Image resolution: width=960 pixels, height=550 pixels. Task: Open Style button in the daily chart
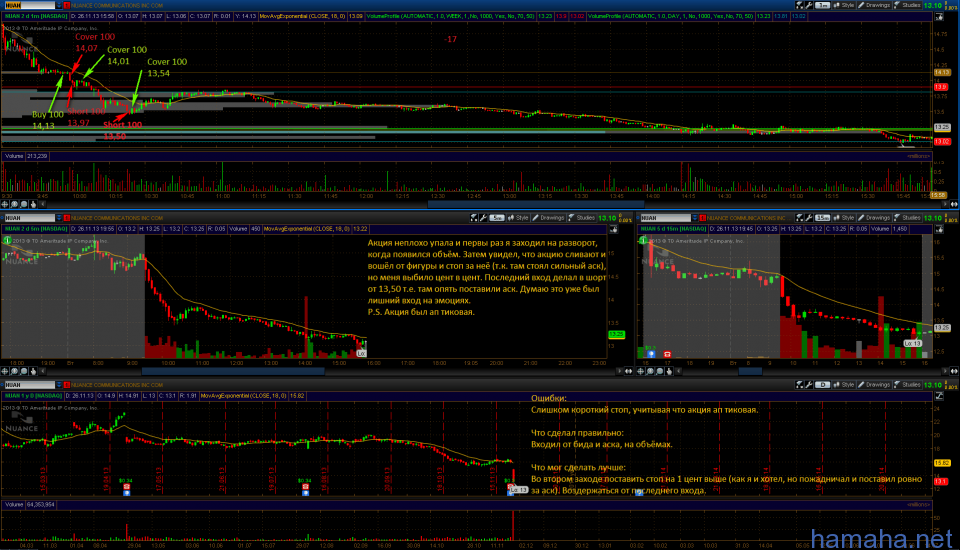(x=844, y=385)
